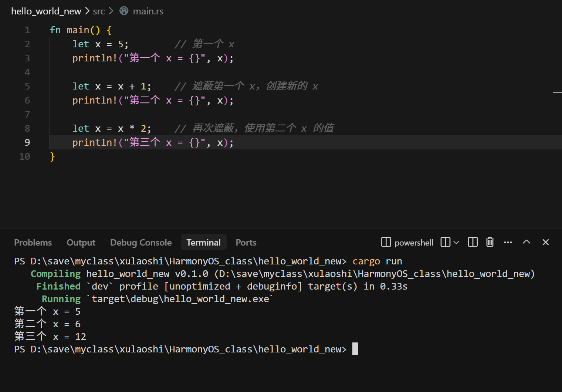Click 'let x = x + 1;' statement
This screenshot has height=392, width=562.
112,86
